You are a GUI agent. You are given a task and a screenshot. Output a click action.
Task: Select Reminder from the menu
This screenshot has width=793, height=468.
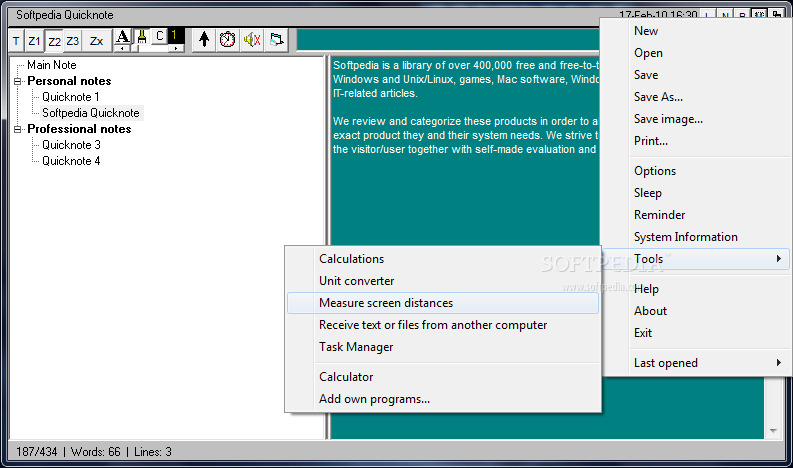(695, 215)
